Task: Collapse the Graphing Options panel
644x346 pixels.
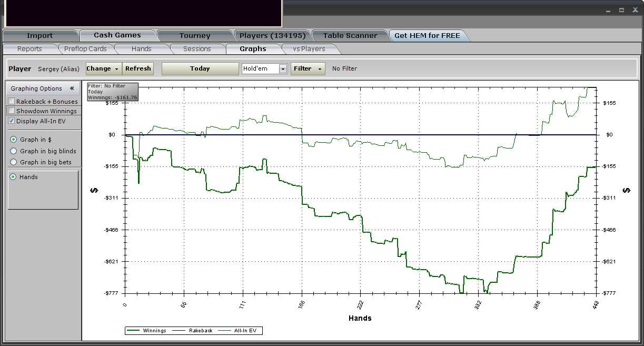Action: click(x=72, y=88)
